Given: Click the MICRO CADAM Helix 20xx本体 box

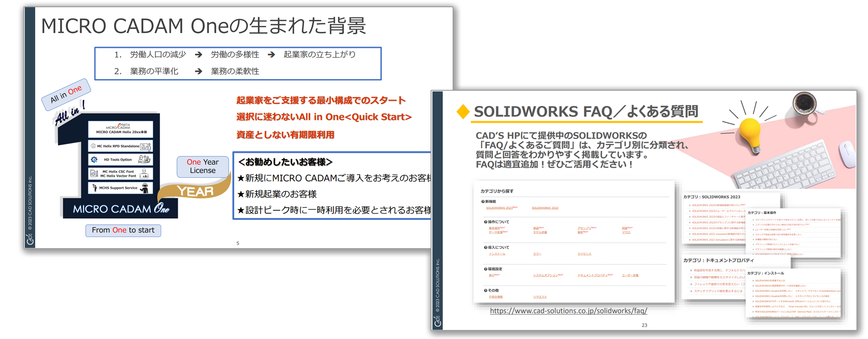Looking at the screenshot, I should (x=121, y=130).
